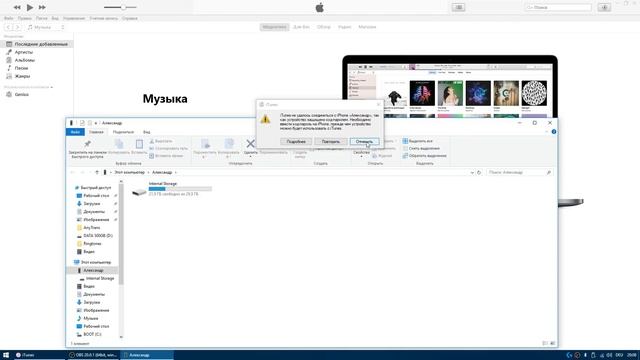Image resolution: width=640 pixels, height=360 pixels.
Task: Select Ringtones folder in navigation pane
Action: [89, 244]
